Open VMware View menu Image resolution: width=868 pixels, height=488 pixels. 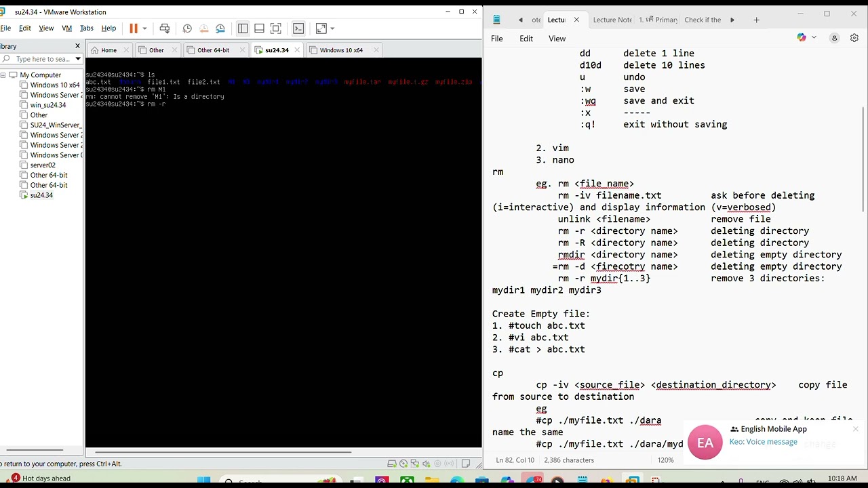46,28
